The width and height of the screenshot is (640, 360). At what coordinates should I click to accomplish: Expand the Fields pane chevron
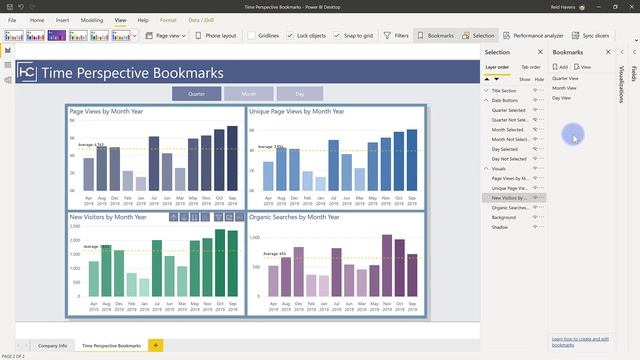pos(634,52)
